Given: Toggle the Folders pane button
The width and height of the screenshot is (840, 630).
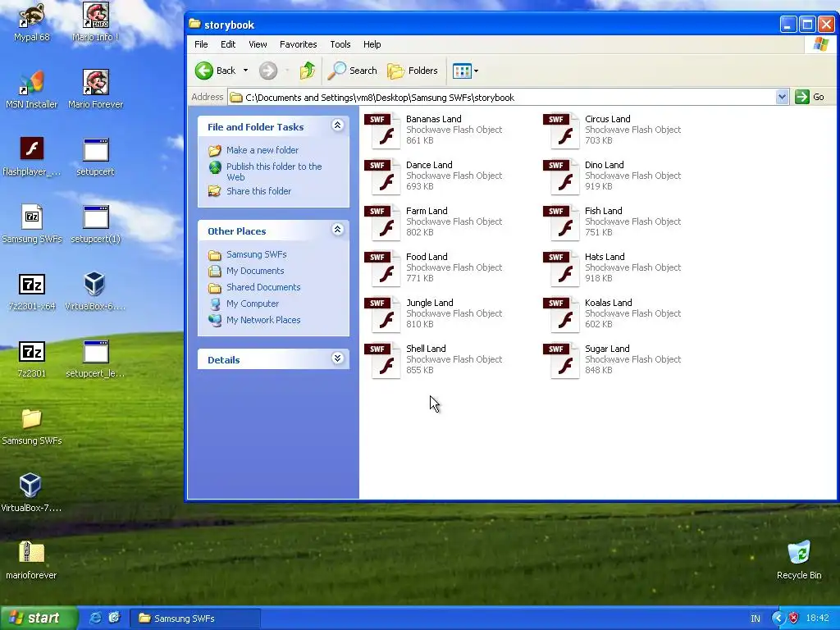Looking at the screenshot, I should point(413,71).
